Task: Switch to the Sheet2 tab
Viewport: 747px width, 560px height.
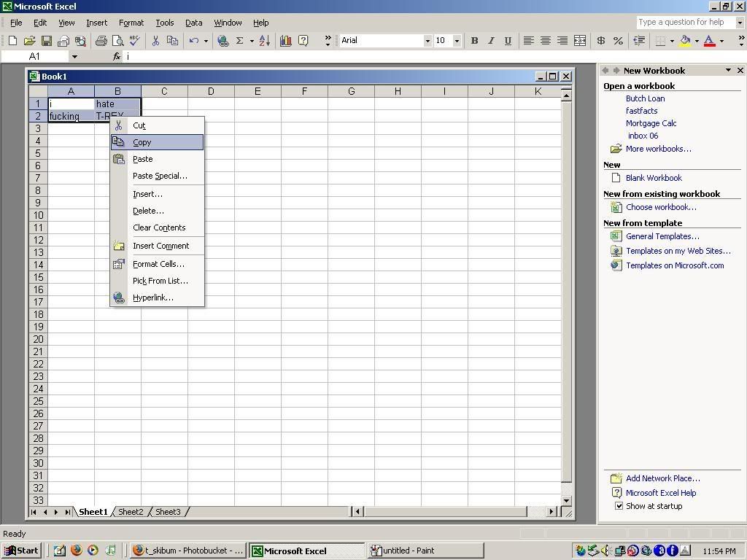Action: (131, 512)
